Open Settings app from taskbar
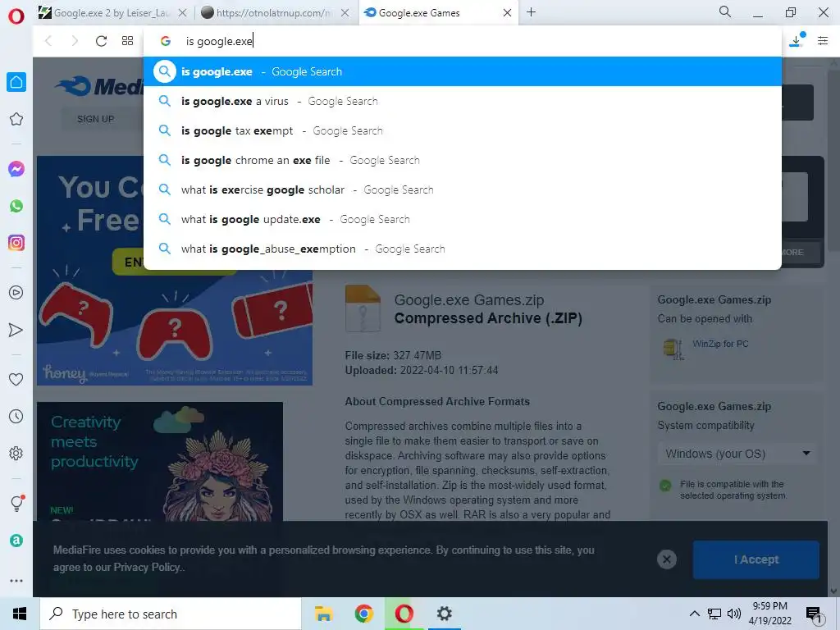 444,614
